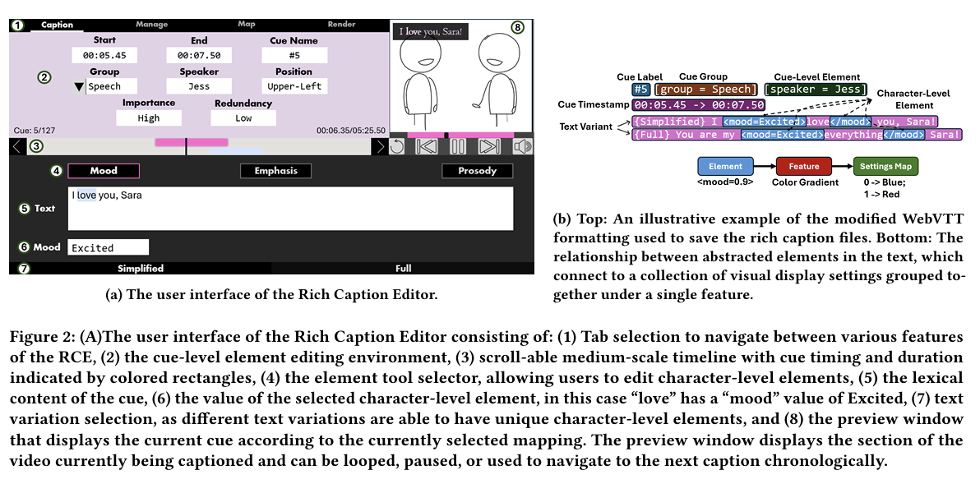Select the Mood element tool
The width and height of the screenshot is (980, 493).
[104, 171]
